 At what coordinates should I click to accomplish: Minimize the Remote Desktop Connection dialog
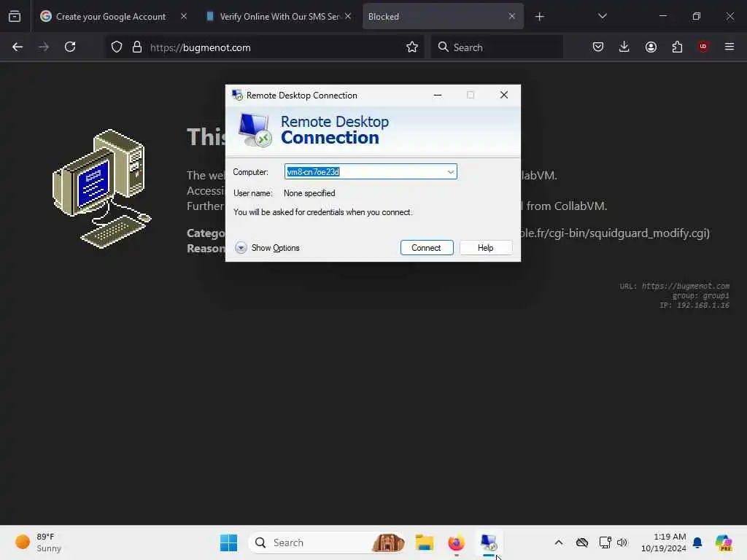[x=438, y=95]
